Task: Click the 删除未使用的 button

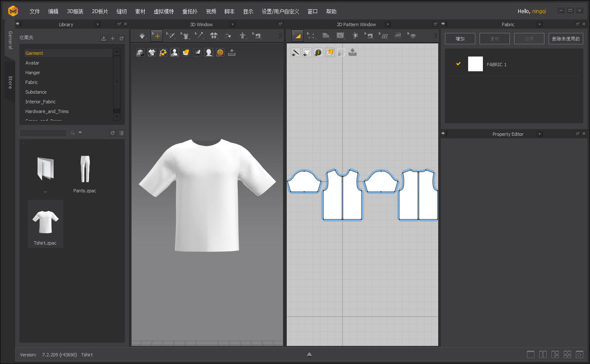Action: click(x=566, y=39)
